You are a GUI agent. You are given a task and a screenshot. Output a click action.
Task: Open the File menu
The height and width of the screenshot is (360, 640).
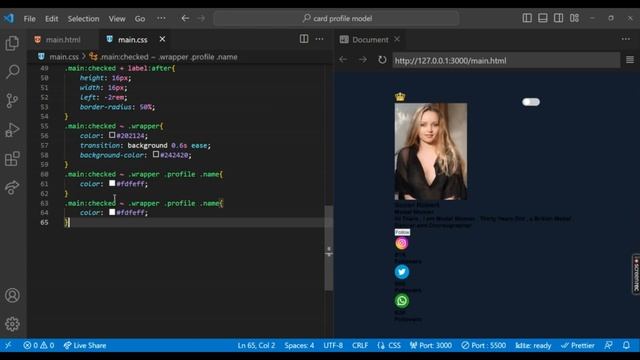pos(29,19)
